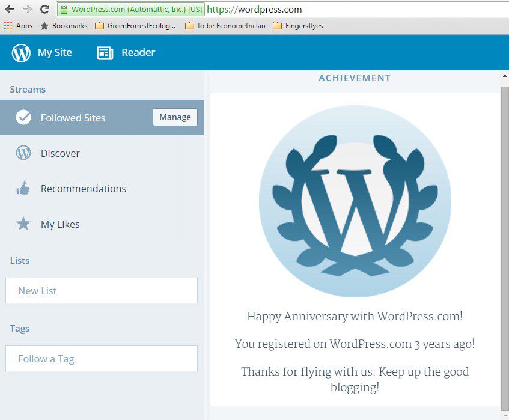Click the Bookmarks label in bookmarks bar
This screenshot has width=509, height=420.
tap(70, 26)
